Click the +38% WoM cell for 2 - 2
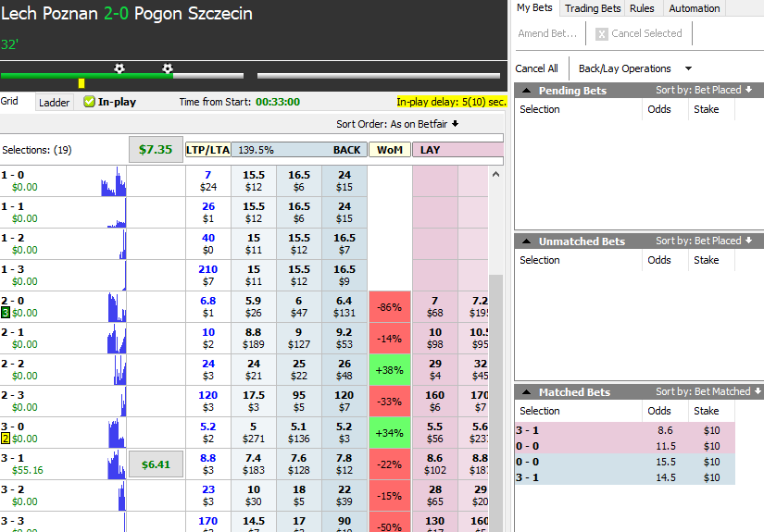The image size is (764, 532). point(390,370)
